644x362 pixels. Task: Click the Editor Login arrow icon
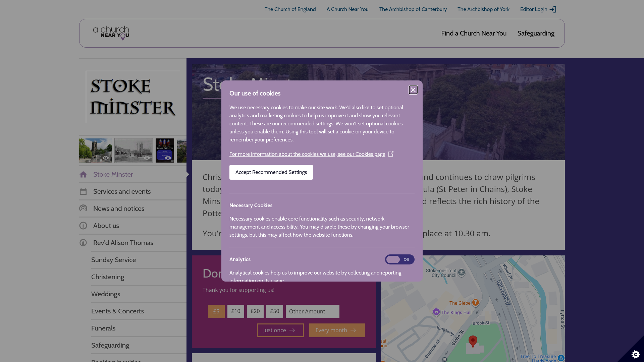[553, 9]
